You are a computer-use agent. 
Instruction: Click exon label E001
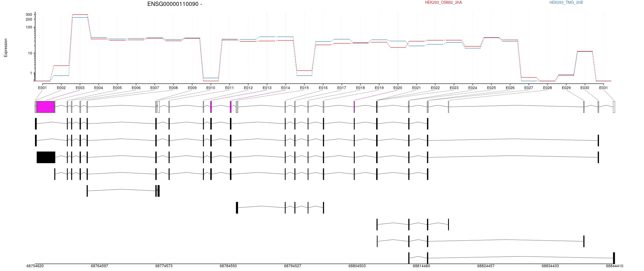click(42, 88)
